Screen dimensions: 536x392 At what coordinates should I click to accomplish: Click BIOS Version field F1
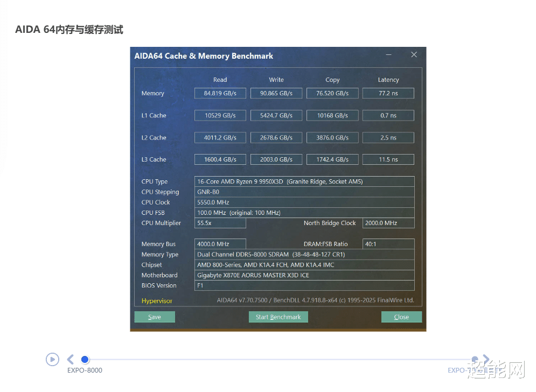tap(304, 285)
